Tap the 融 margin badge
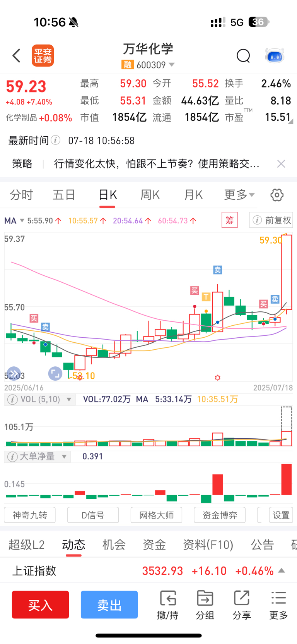This screenshot has width=297, height=644. [128, 65]
